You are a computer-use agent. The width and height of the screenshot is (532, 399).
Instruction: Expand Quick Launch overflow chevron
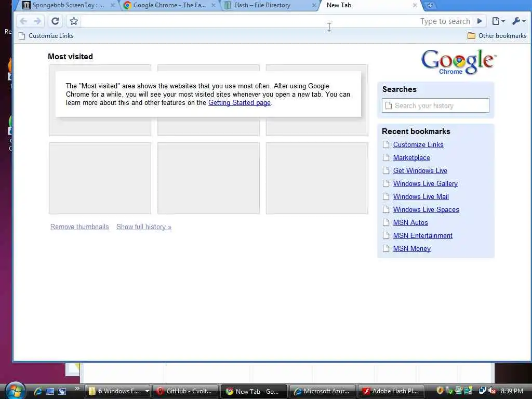[x=77, y=389]
